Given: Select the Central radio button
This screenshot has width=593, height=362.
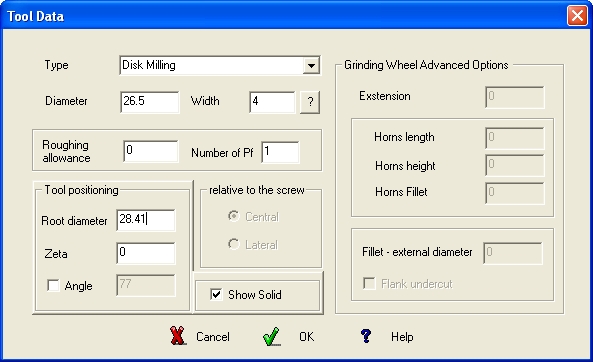Looking at the screenshot, I should coord(234,216).
